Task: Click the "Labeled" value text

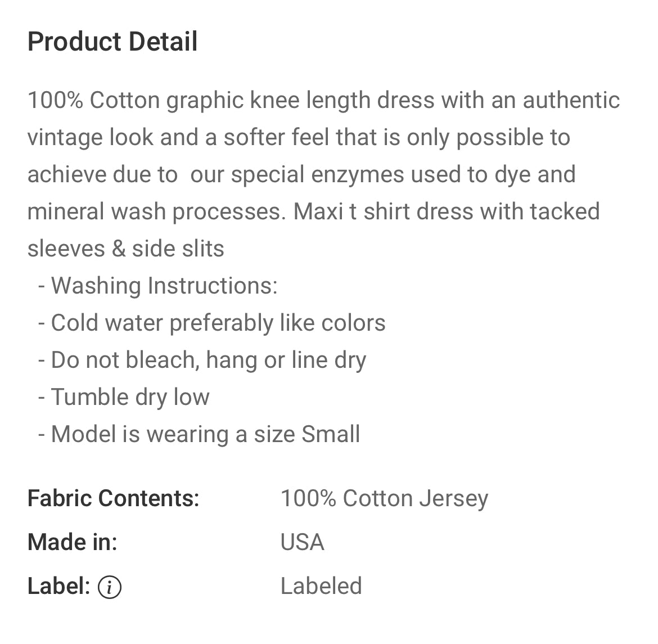Action: pos(321,586)
